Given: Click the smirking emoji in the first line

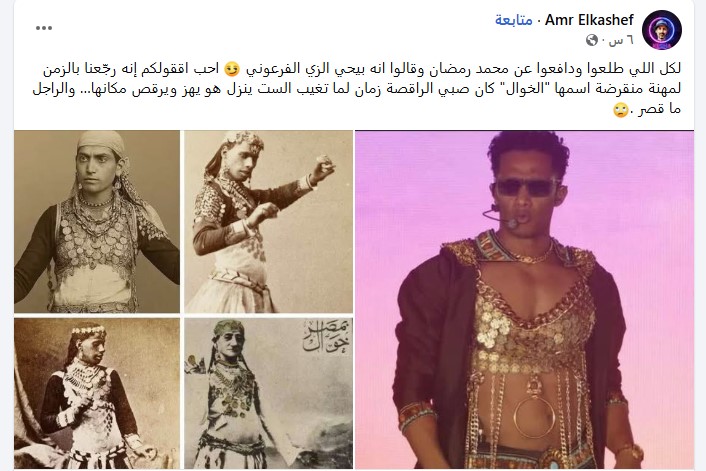Looking at the screenshot, I should tap(232, 69).
